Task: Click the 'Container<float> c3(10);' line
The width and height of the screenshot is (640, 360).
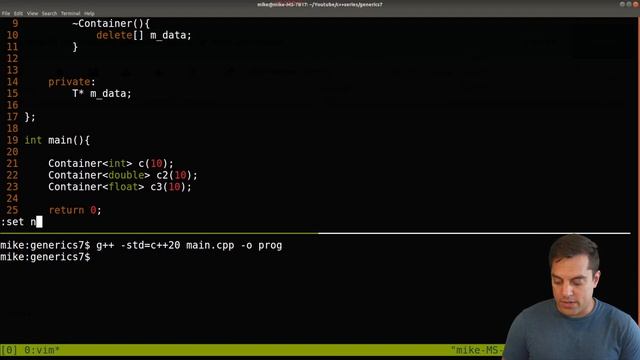Action: (x=120, y=187)
